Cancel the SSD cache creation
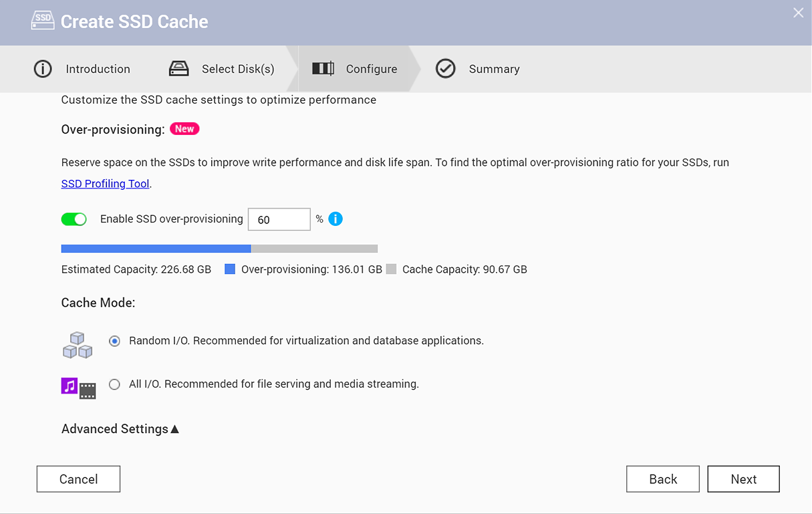The width and height of the screenshot is (812, 514). click(x=78, y=479)
